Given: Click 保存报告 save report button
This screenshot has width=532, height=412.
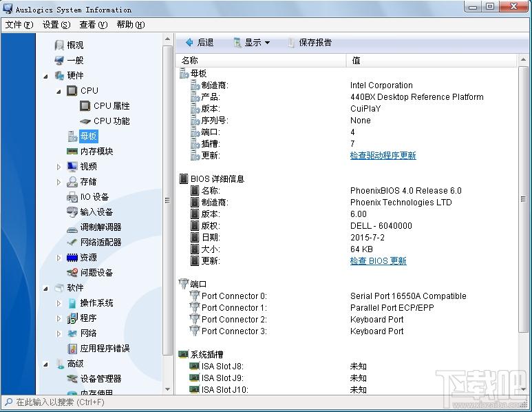Looking at the screenshot, I should [x=310, y=43].
